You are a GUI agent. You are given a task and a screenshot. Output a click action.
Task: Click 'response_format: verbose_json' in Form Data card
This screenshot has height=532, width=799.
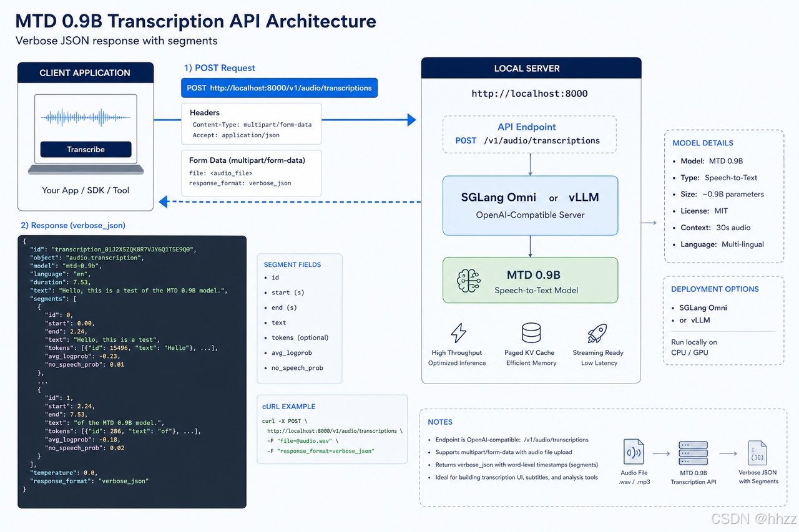[x=240, y=183]
